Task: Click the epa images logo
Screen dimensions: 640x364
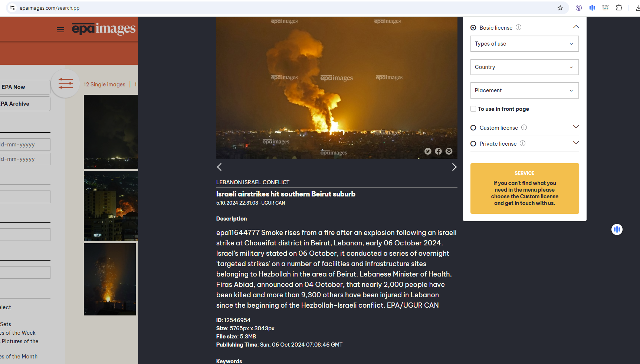Action: (104, 29)
